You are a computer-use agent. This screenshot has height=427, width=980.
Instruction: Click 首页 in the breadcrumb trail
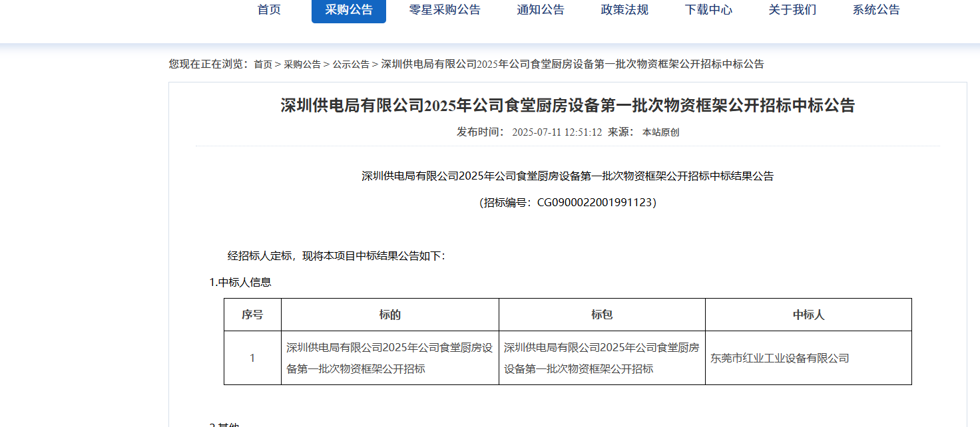tap(262, 65)
